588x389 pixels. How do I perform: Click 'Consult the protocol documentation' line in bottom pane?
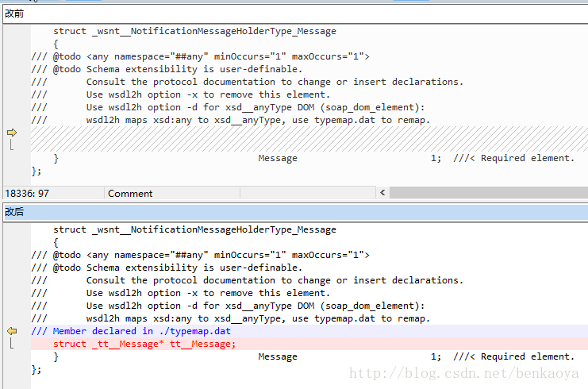[248, 280]
